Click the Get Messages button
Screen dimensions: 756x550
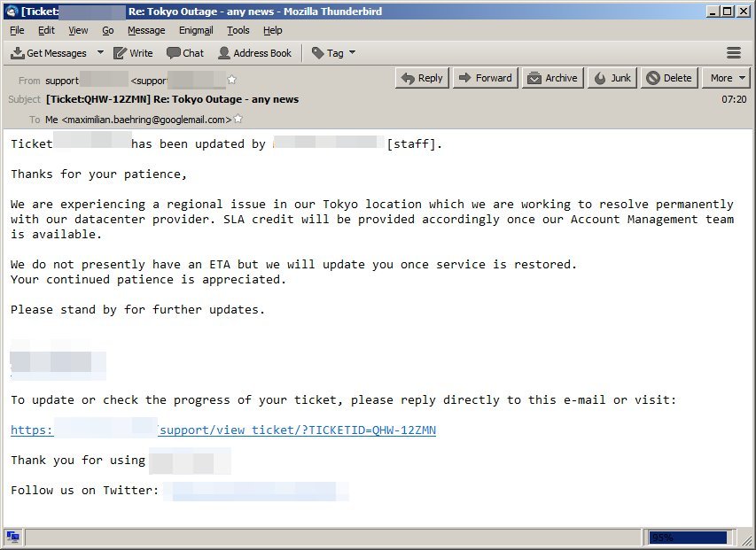50,53
